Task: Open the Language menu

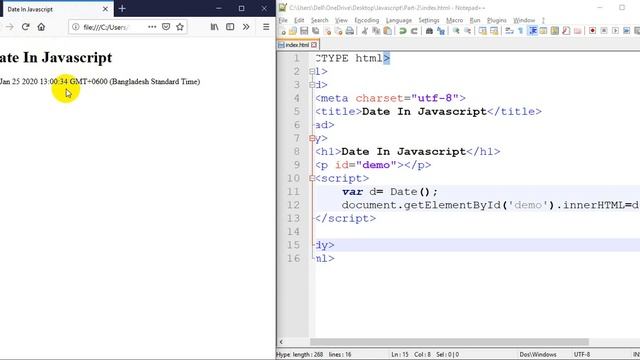Action: coord(399,20)
